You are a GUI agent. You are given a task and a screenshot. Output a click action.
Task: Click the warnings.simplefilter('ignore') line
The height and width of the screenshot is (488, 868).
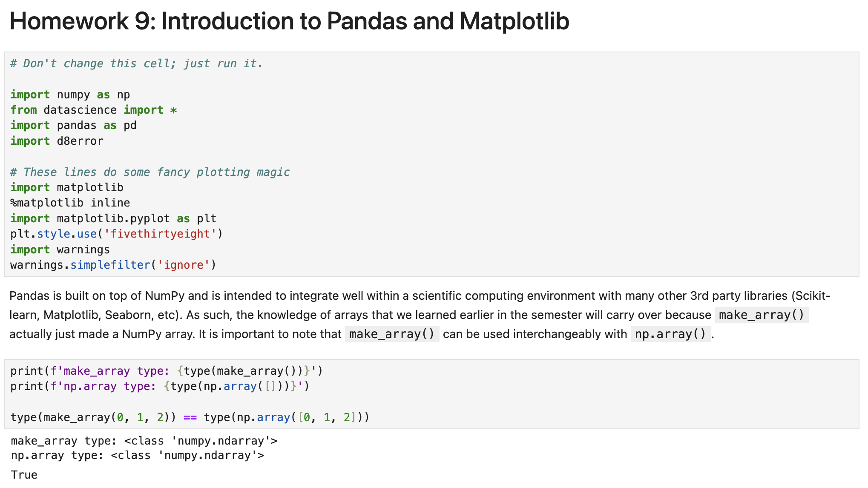[x=113, y=265]
